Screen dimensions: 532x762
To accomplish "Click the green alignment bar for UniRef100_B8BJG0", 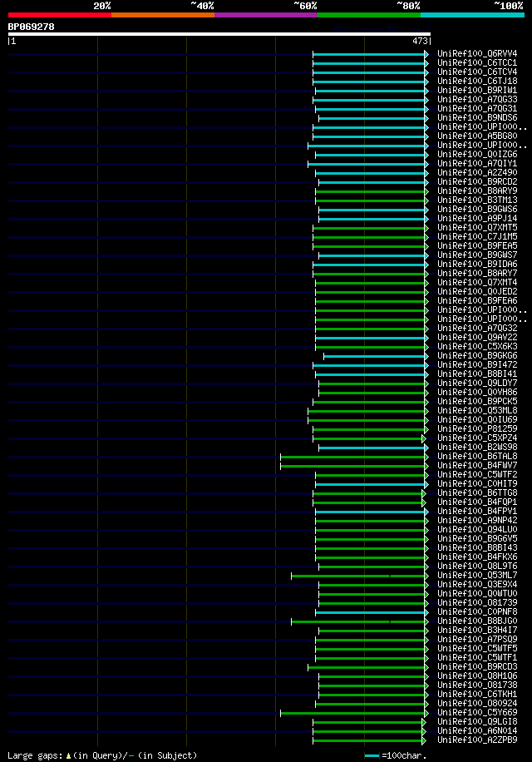I will pos(358,621).
